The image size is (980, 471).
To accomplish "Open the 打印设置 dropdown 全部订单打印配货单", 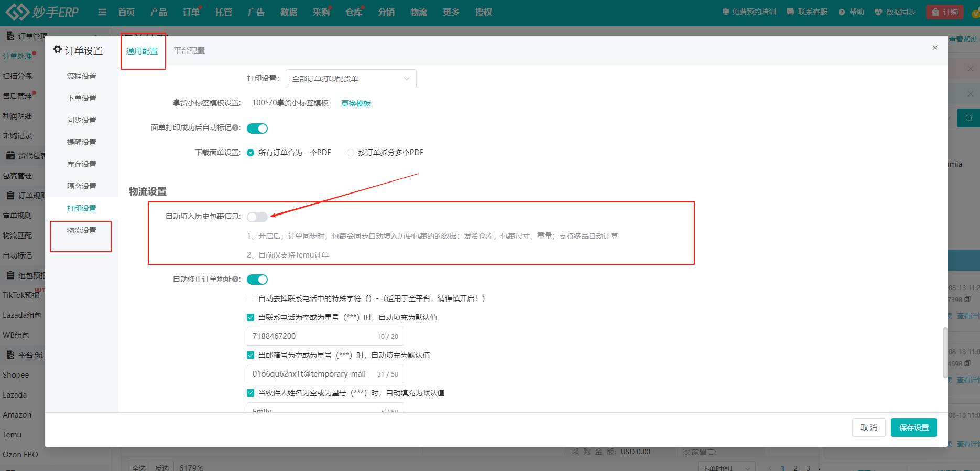I will tap(351, 79).
